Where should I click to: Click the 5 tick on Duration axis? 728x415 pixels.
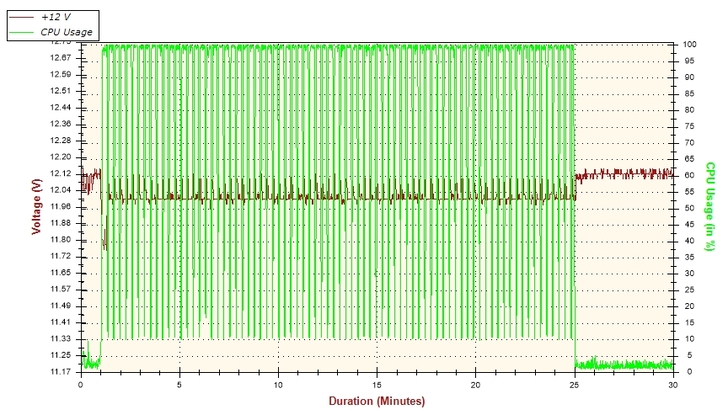(x=180, y=385)
